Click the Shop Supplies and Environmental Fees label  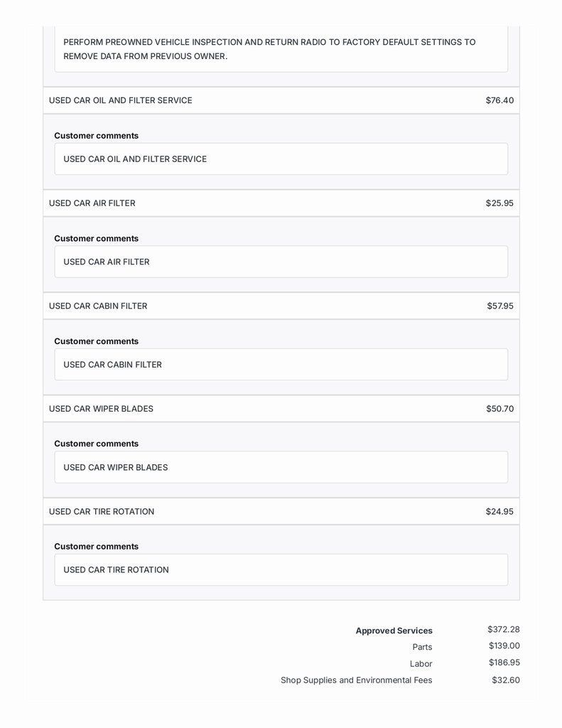(x=356, y=680)
